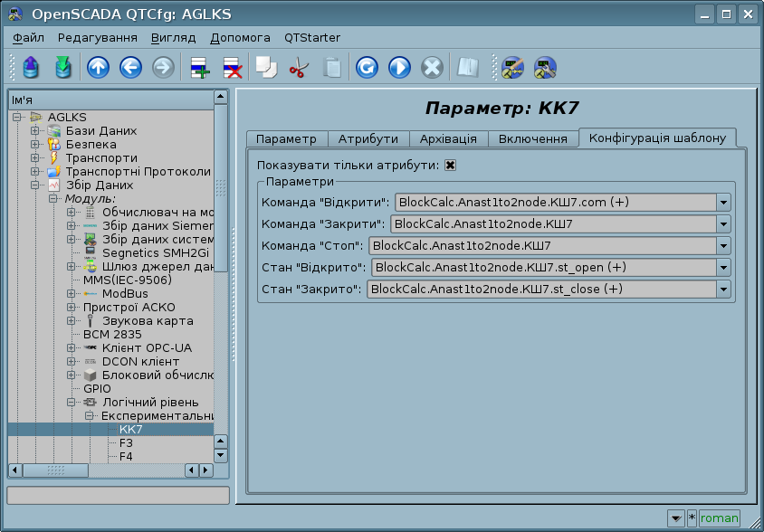764x532 pixels.
Task: Select the F3 parameter in tree
Action: pyautogui.click(x=126, y=442)
